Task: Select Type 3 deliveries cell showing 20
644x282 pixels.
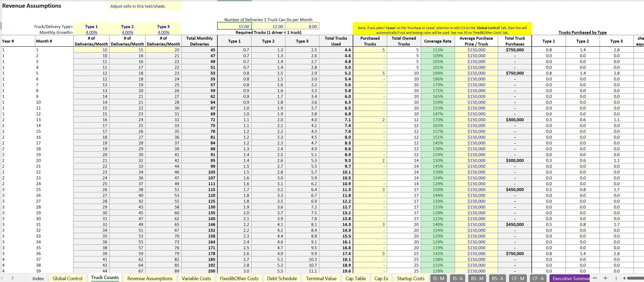Action: [x=163, y=50]
